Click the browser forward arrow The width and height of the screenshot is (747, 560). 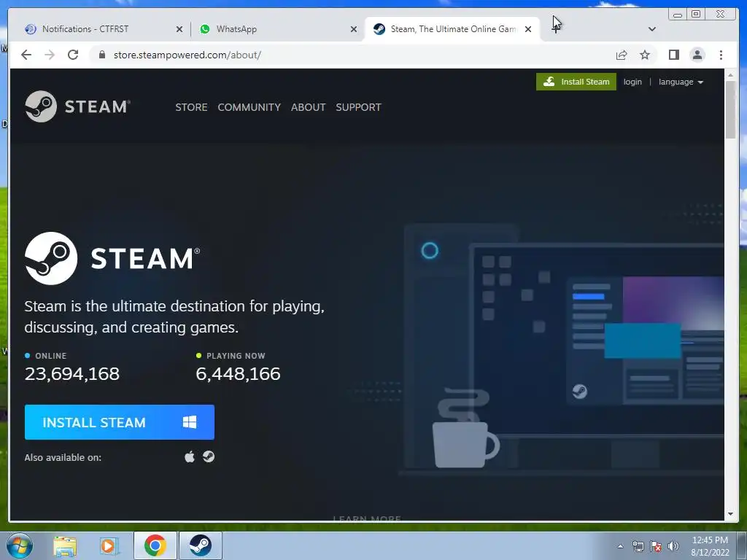click(x=50, y=55)
